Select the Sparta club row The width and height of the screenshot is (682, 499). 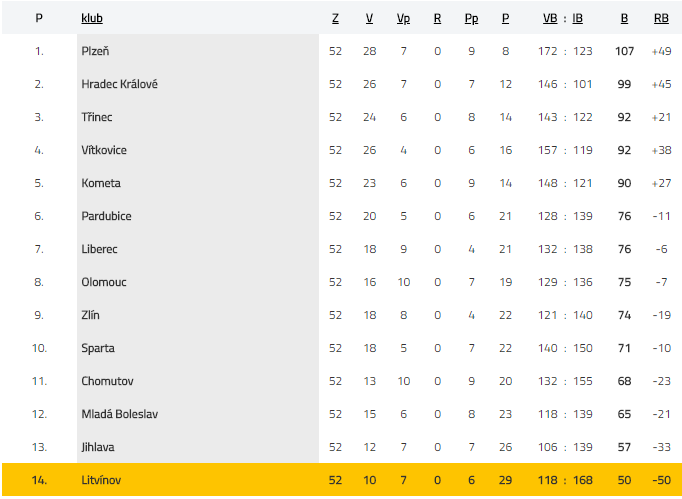click(98, 348)
